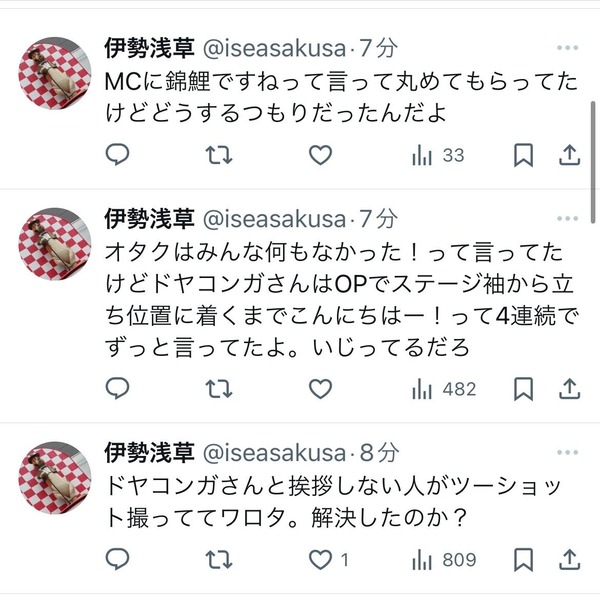Screen dimensions: 600x598
Task: View analytics showing 482 views
Action: 444,389
